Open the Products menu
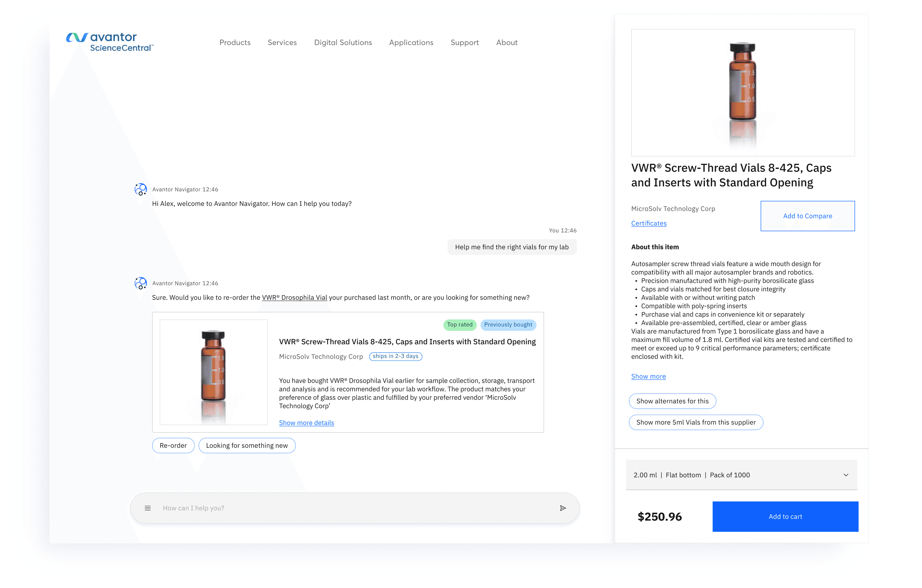Screen dimensions: 922x588 [x=235, y=43]
